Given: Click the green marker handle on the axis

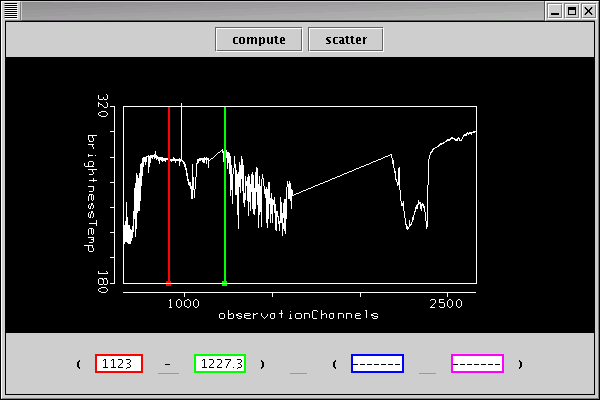Looking at the screenshot, I should 225,284.
